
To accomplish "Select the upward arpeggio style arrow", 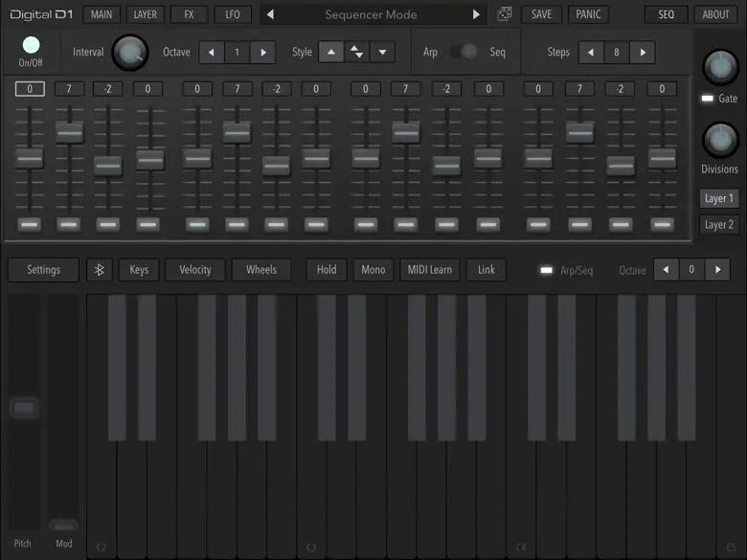I will (x=330, y=52).
